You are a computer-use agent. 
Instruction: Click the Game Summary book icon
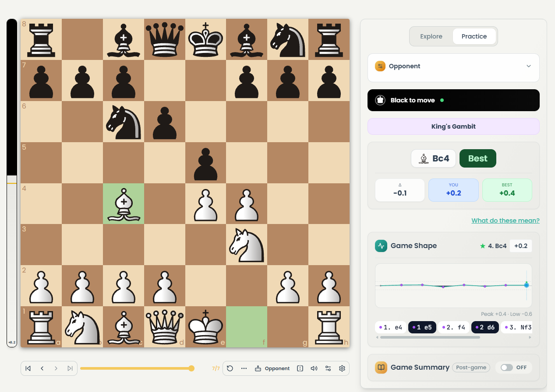point(381,367)
